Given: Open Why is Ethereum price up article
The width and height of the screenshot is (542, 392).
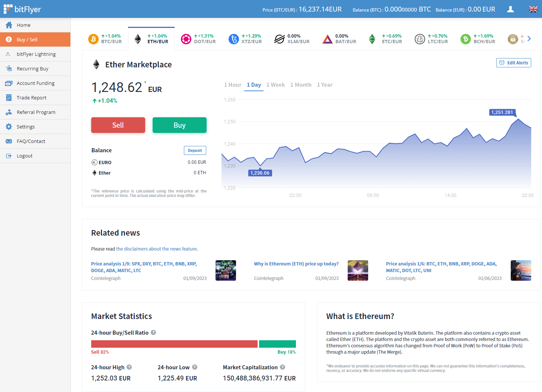Looking at the screenshot, I should (x=296, y=264).
